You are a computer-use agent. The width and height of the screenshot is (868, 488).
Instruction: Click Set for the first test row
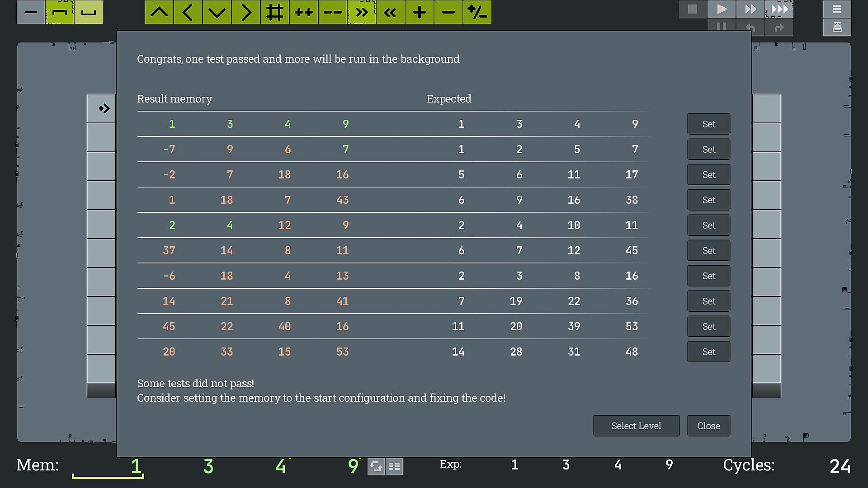click(x=708, y=124)
